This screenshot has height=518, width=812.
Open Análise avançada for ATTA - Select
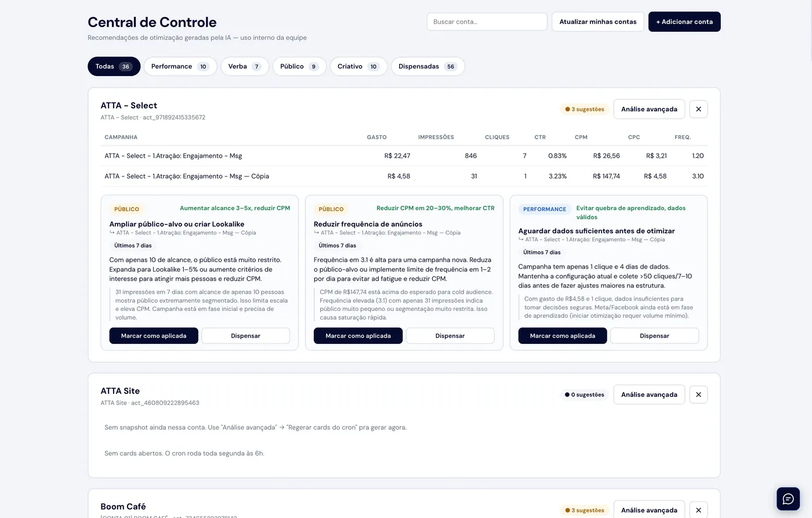[649, 109]
